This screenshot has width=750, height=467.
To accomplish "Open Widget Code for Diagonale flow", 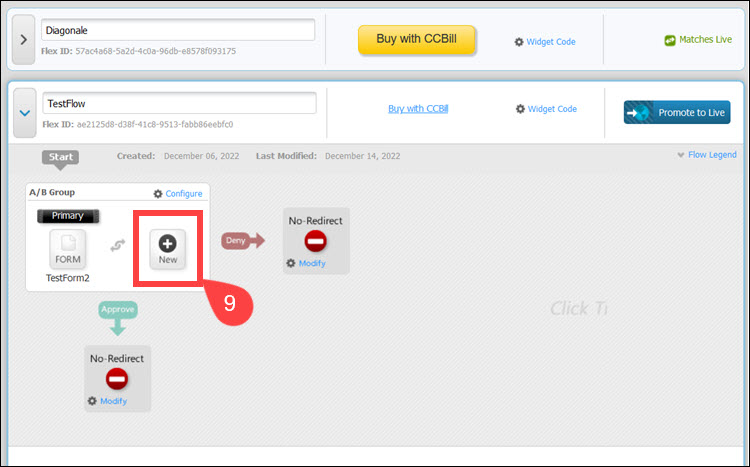I will click(x=551, y=42).
